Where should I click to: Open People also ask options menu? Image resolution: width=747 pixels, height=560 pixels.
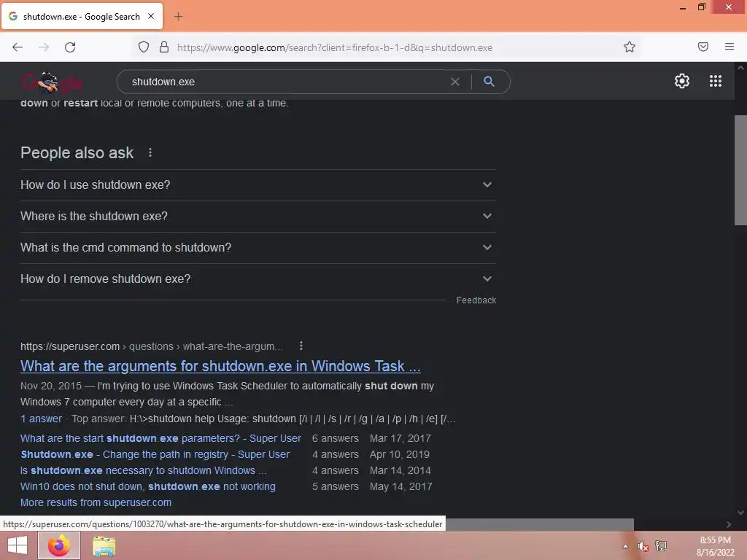pos(150,152)
